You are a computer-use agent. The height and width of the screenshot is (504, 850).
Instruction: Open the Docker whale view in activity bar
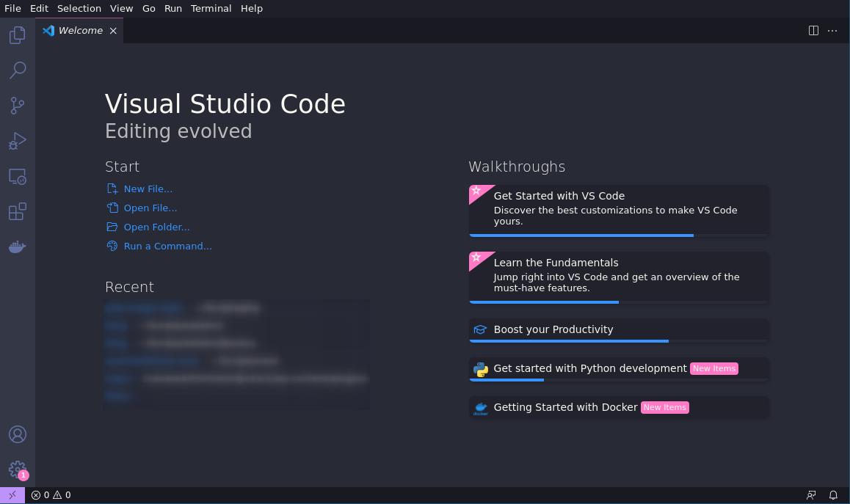click(18, 247)
